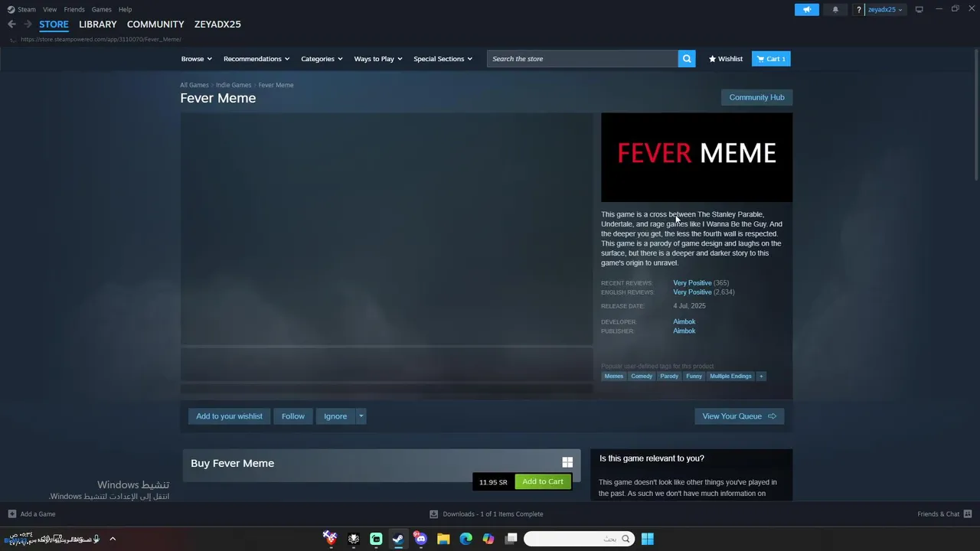The height and width of the screenshot is (551, 980).
Task: Open the Special Sections dropdown
Action: [x=443, y=59]
